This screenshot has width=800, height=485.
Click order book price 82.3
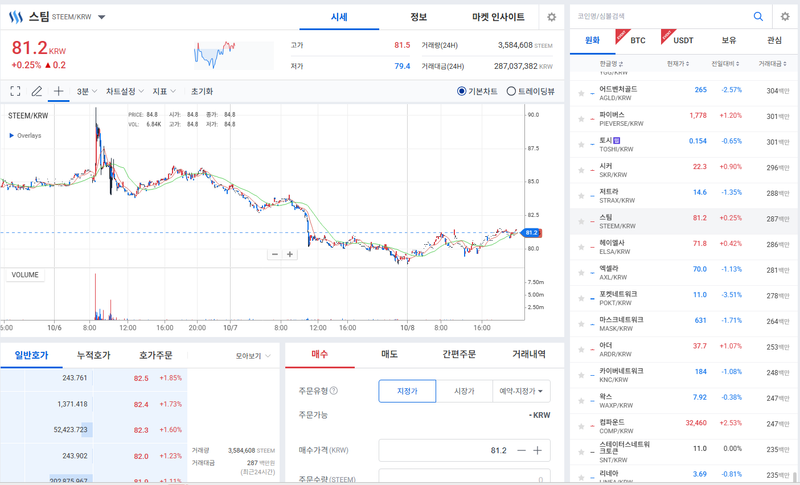click(141, 430)
